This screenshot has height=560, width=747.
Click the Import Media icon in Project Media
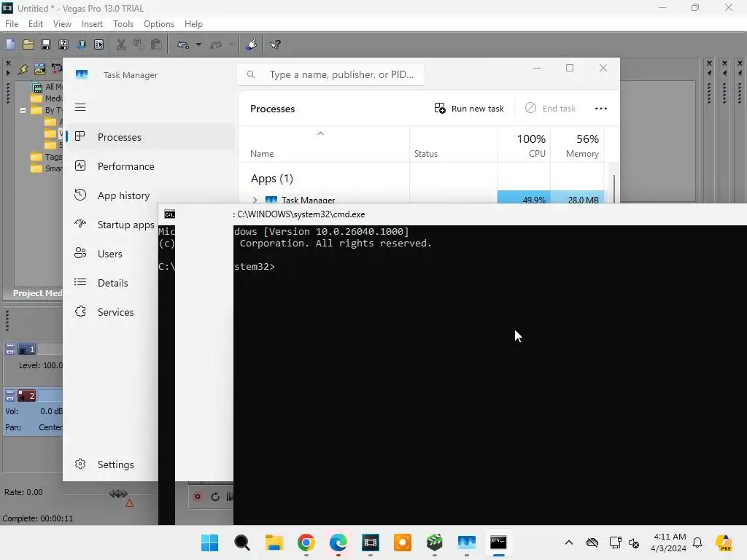[x=39, y=69]
